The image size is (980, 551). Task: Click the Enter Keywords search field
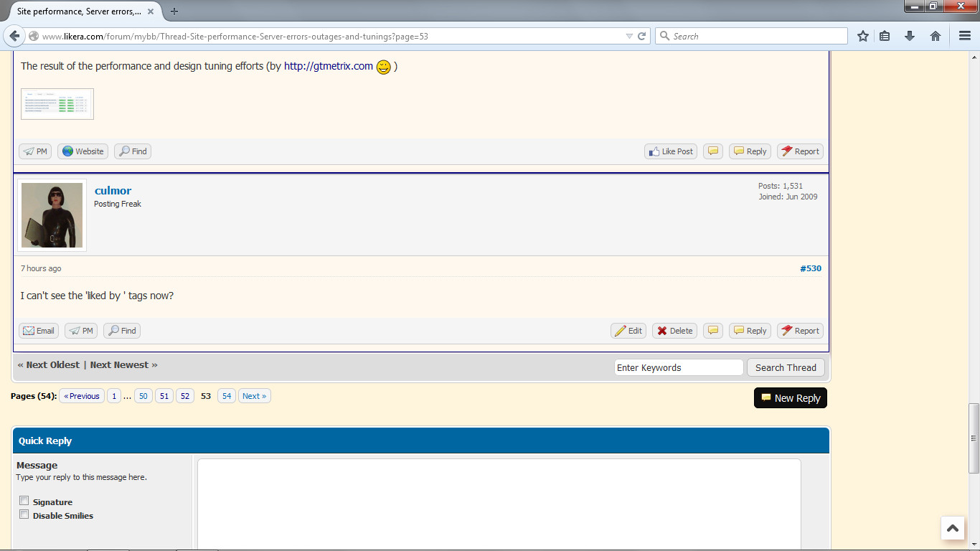[x=678, y=367]
